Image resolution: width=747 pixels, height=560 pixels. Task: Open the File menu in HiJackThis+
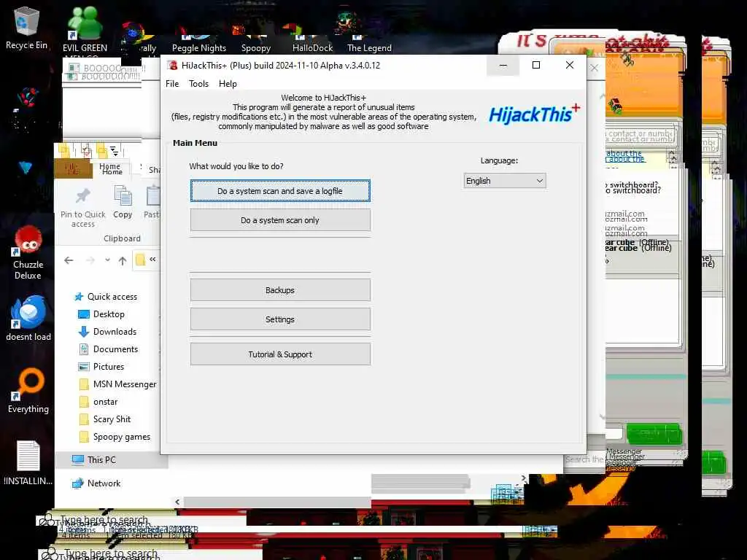pyautogui.click(x=172, y=84)
